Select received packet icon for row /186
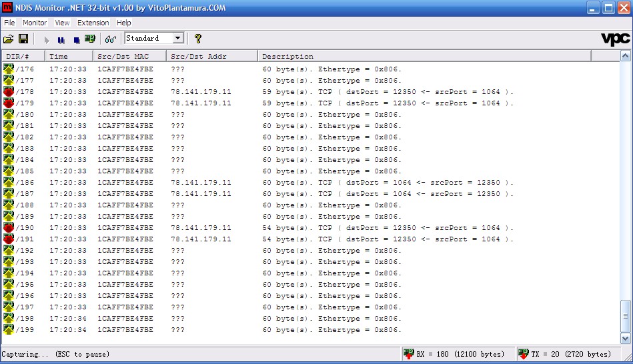This screenshot has height=364, width=633. pos(9,182)
